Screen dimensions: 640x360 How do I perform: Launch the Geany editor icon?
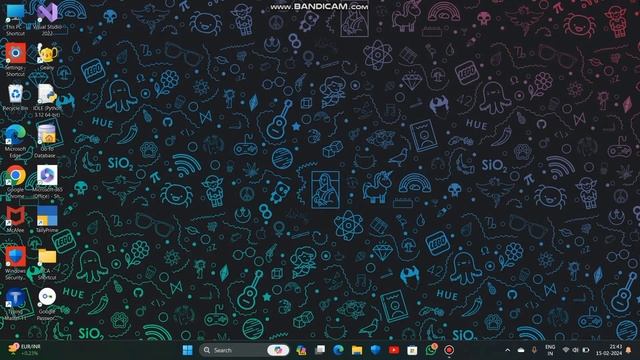tap(47, 57)
